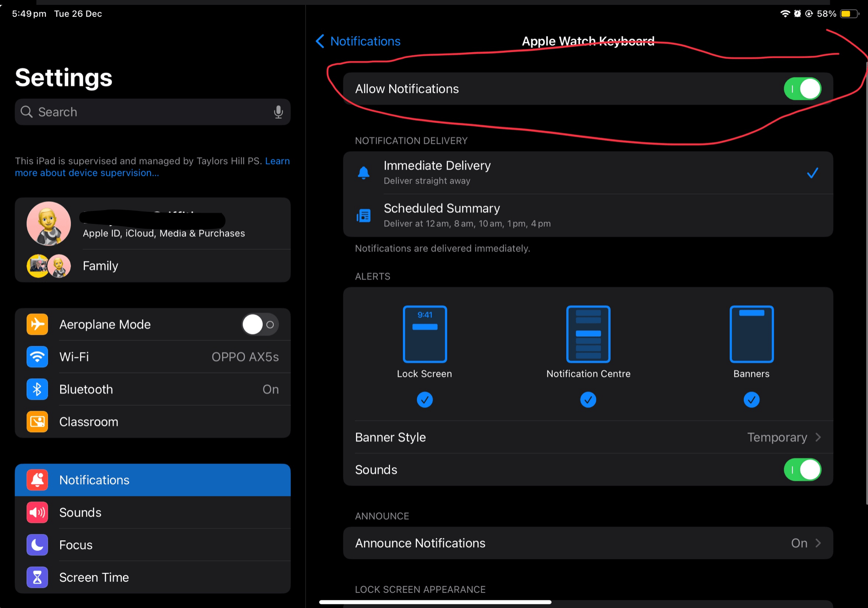
Task: Open Banner Style options via the chevron
Action: pos(818,437)
